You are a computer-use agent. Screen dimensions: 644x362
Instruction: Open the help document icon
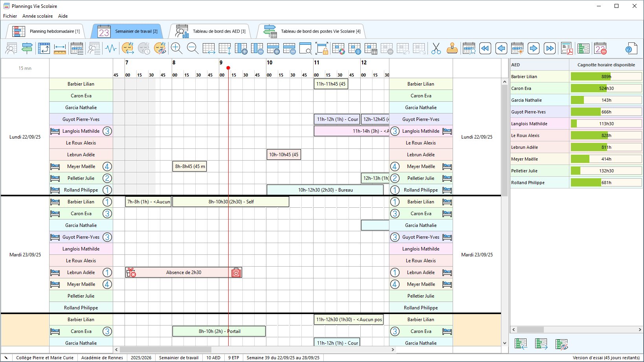(x=631, y=48)
